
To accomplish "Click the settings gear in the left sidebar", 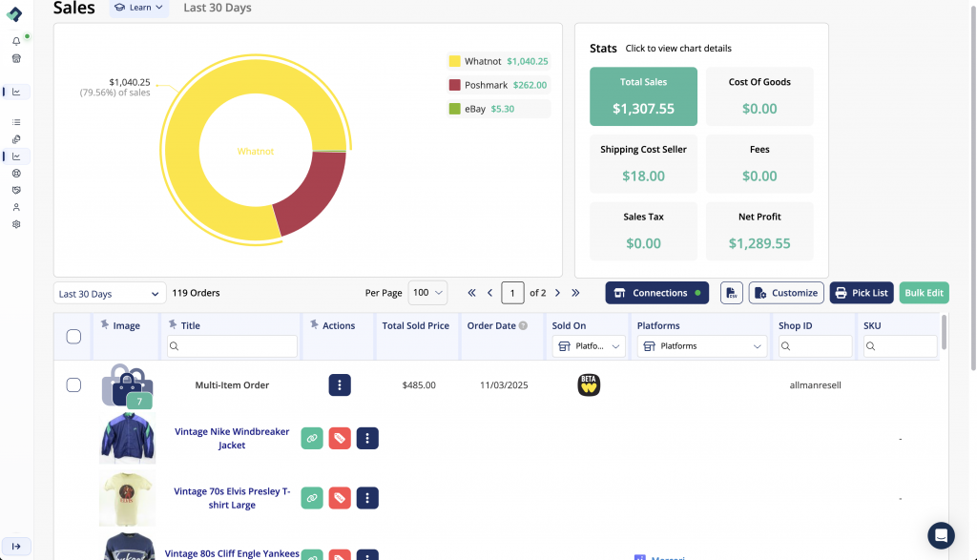I will point(16,224).
